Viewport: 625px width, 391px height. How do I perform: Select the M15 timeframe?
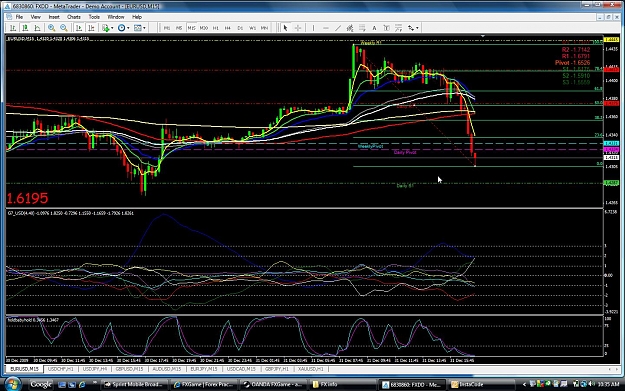[192, 28]
